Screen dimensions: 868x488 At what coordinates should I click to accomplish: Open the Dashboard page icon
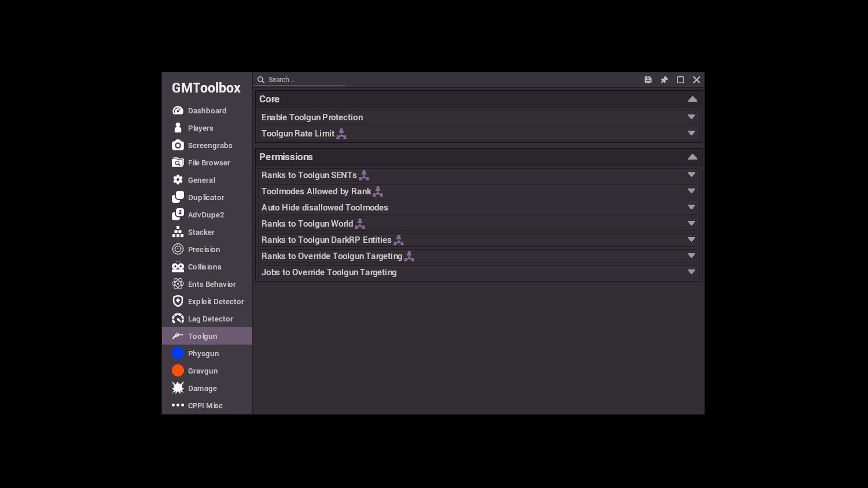[x=178, y=110]
